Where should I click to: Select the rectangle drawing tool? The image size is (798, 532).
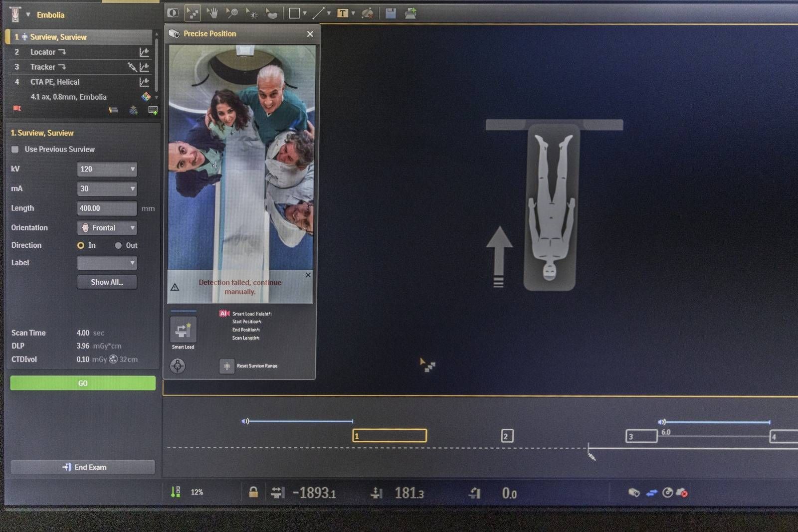[x=294, y=13]
